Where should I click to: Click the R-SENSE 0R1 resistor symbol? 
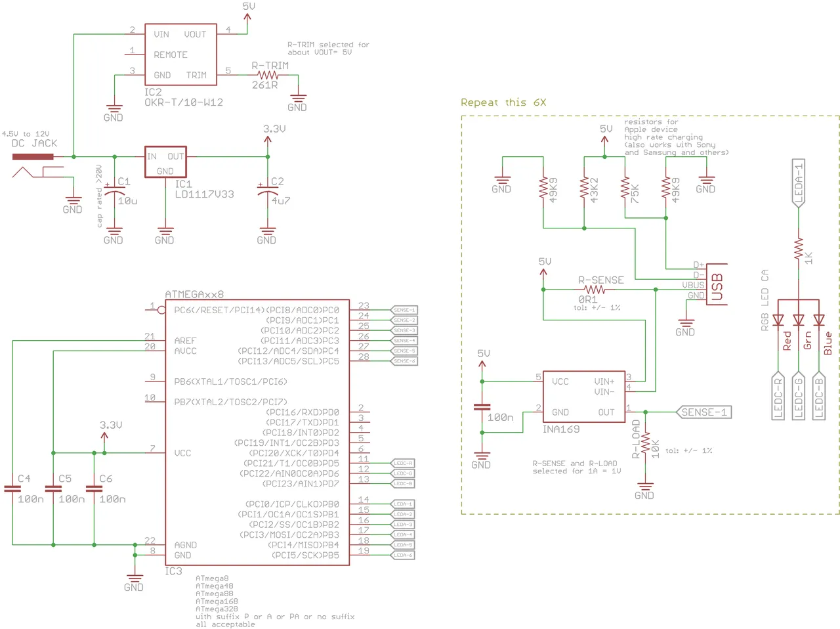595,290
